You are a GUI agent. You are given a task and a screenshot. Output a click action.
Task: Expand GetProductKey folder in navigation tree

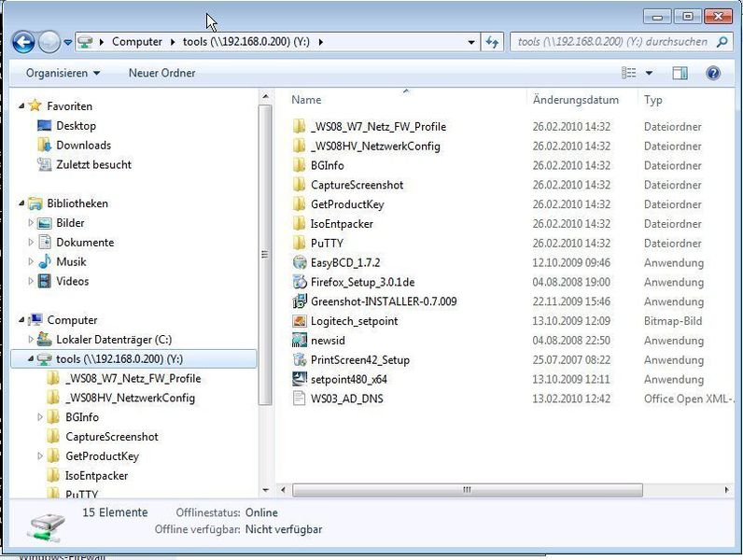click(x=40, y=455)
